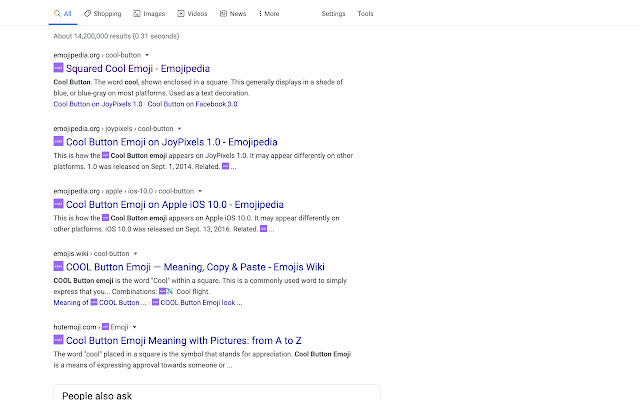The image size is (640, 400).
Task: Follow the Cool Button on Facebook 3.0 sitelink
Action: click(193, 104)
